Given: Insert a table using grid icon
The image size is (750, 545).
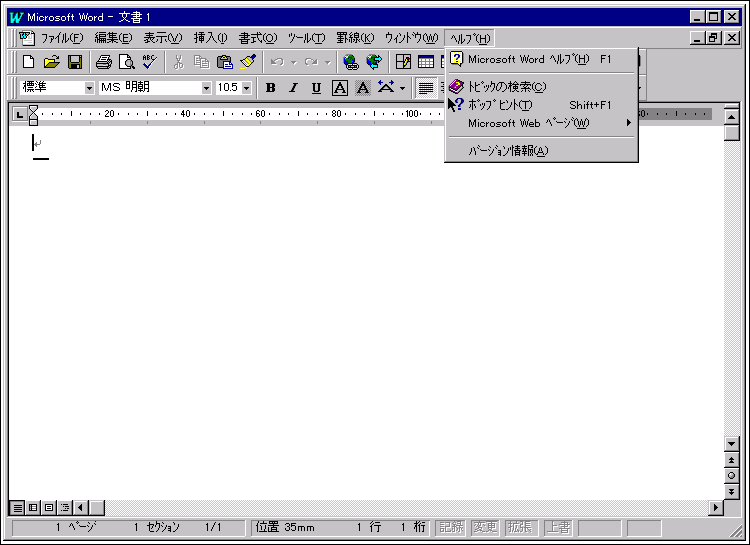Looking at the screenshot, I should tap(426, 62).
